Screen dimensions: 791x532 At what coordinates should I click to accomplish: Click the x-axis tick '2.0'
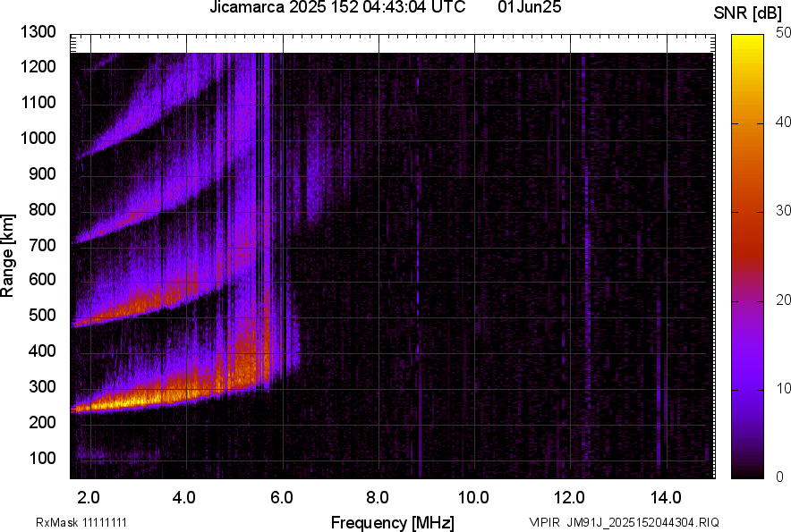(89, 498)
